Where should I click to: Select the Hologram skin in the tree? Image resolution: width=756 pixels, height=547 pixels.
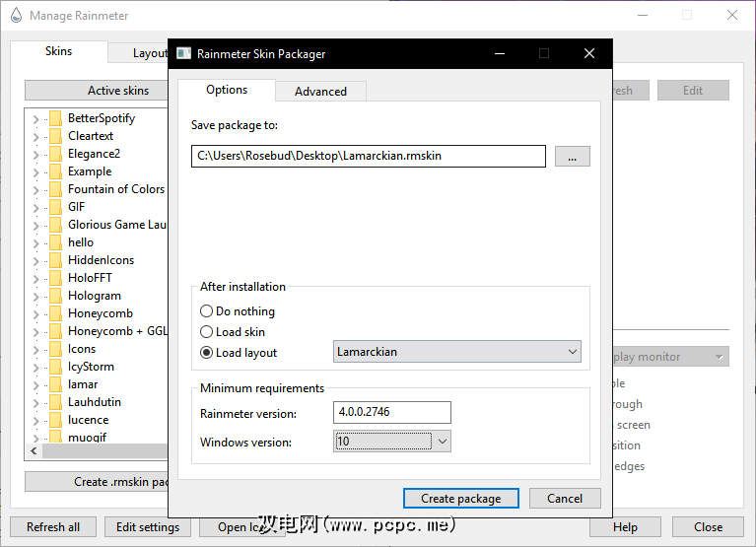pyautogui.click(x=95, y=296)
